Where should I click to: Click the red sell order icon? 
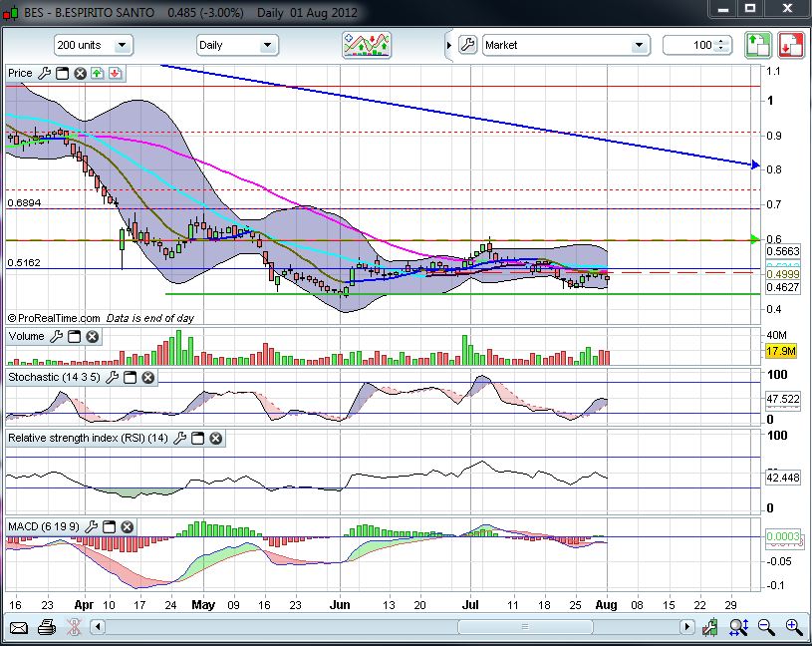791,45
